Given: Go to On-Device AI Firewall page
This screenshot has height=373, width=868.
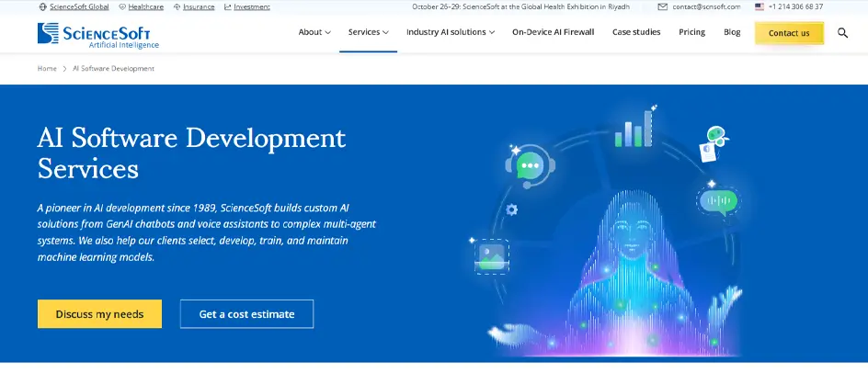Looking at the screenshot, I should (x=553, y=32).
